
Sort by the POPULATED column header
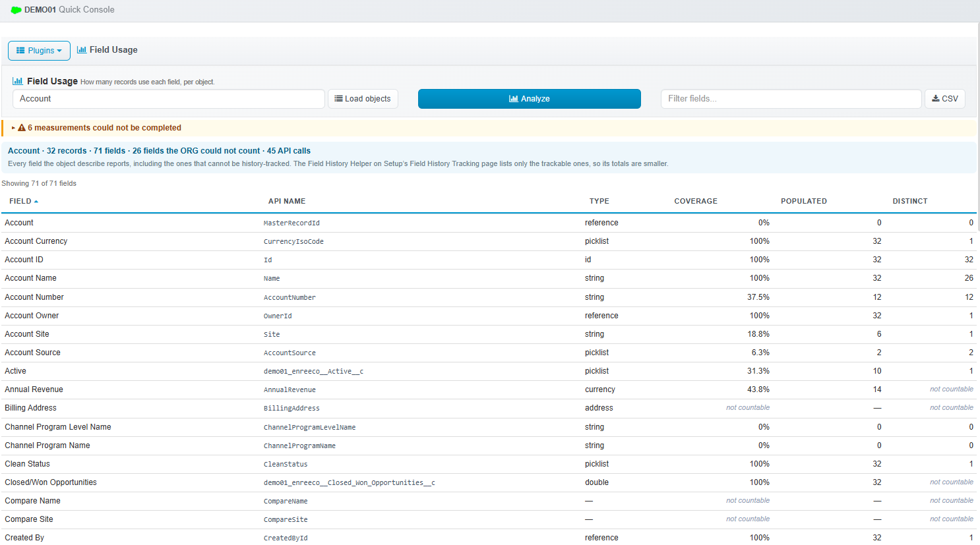tap(804, 202)
